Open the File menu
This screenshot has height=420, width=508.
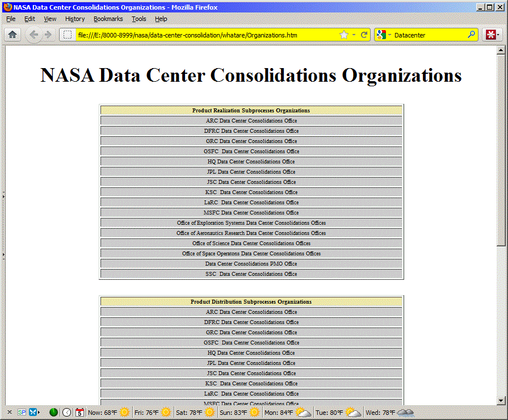11,19
